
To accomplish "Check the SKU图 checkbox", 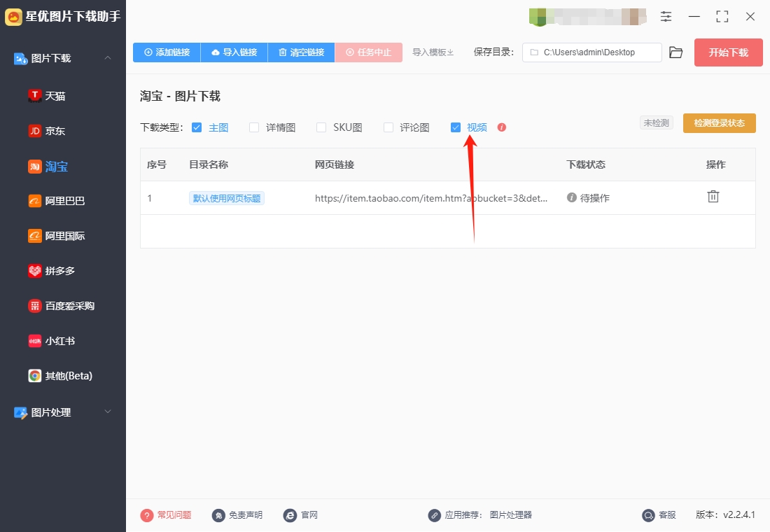I will (x=321, y=127).
